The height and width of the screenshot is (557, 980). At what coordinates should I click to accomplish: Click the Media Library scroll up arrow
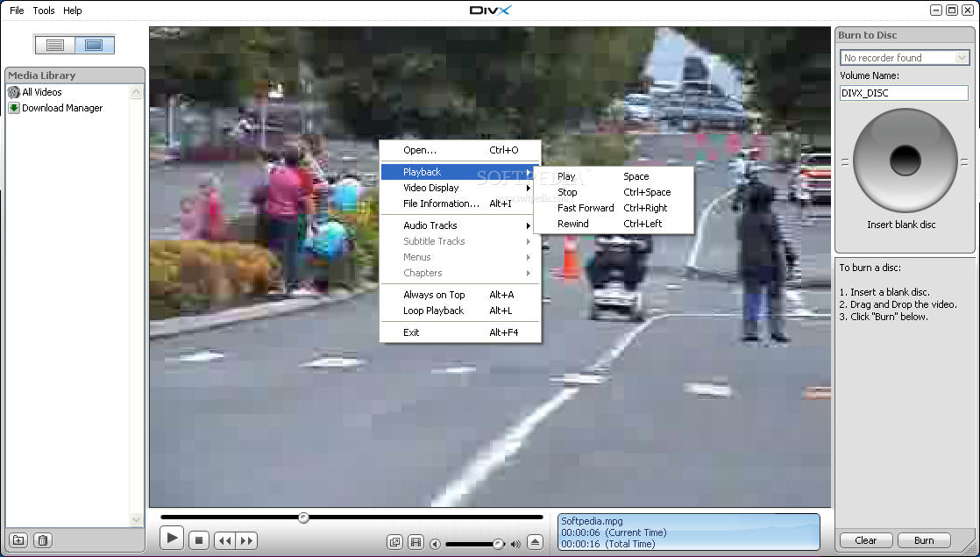(136, 92)
